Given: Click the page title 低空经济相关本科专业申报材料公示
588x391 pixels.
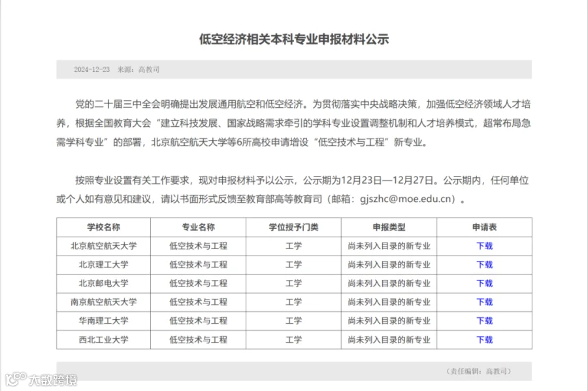Looking at the screenshot, I should coord(294,39).
